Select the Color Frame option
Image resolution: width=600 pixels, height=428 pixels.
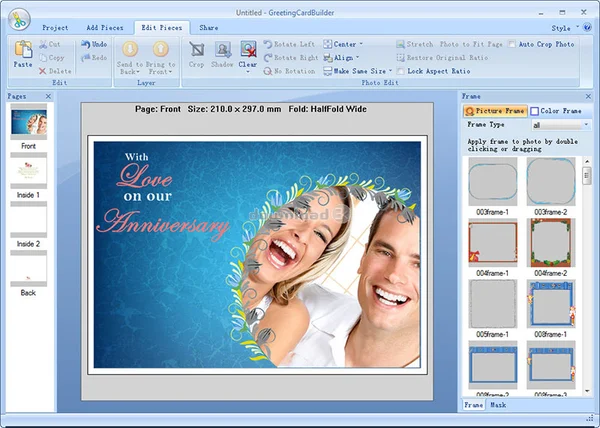click(x=556, y=111)
